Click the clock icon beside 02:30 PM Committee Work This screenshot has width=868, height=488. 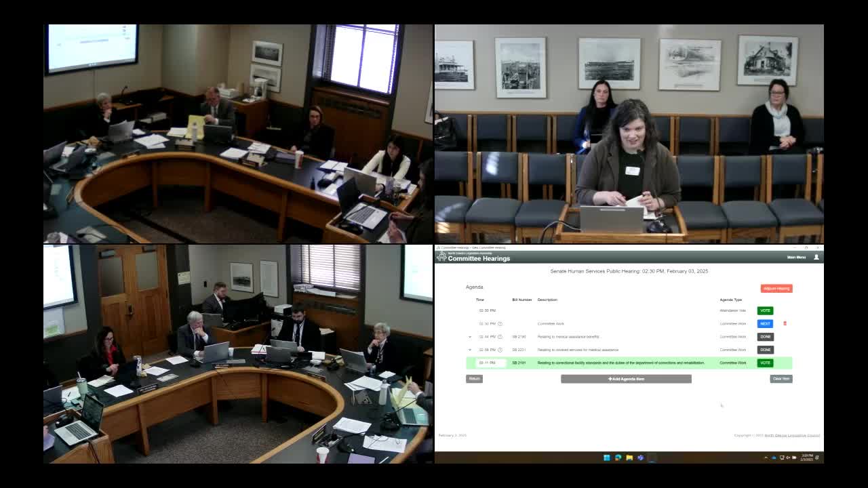click(x=500, y=324)
